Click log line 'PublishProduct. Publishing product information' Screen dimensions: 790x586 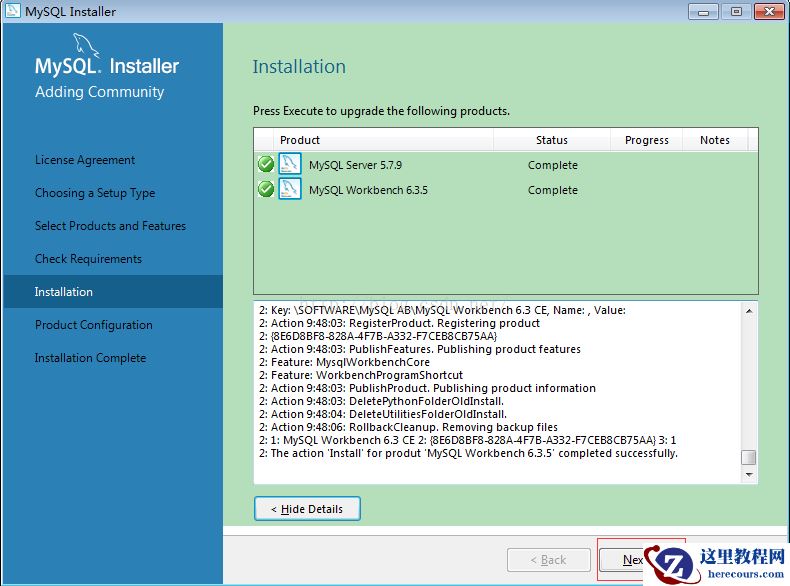pos(427,388)
